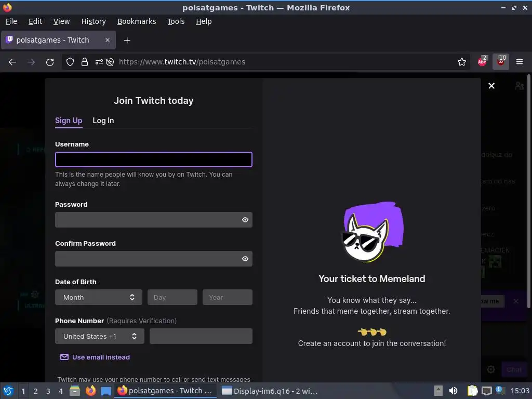
Task: Switch to workspace 3 in the taskbar
Action: [x=48, y=391]
